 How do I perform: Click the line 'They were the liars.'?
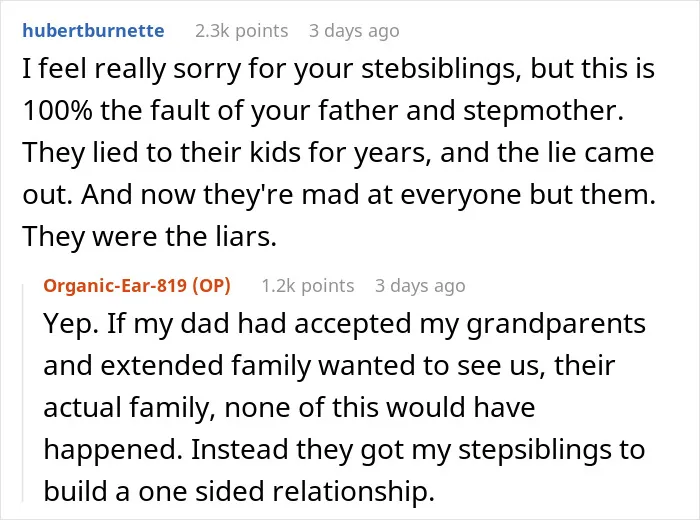pos(150,236)
